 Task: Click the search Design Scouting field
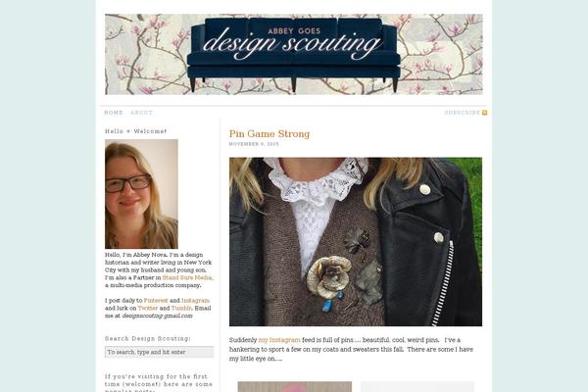[x=160, y=352]
